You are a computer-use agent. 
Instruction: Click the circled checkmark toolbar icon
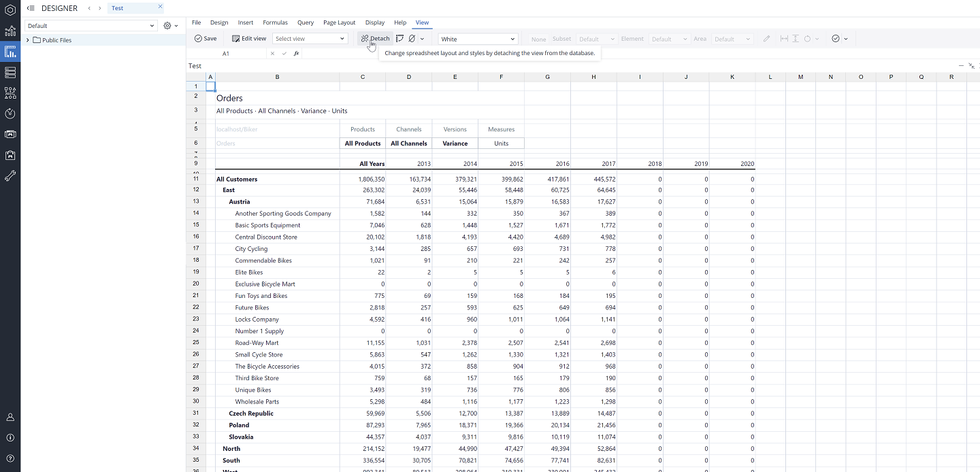pos(836,39)
